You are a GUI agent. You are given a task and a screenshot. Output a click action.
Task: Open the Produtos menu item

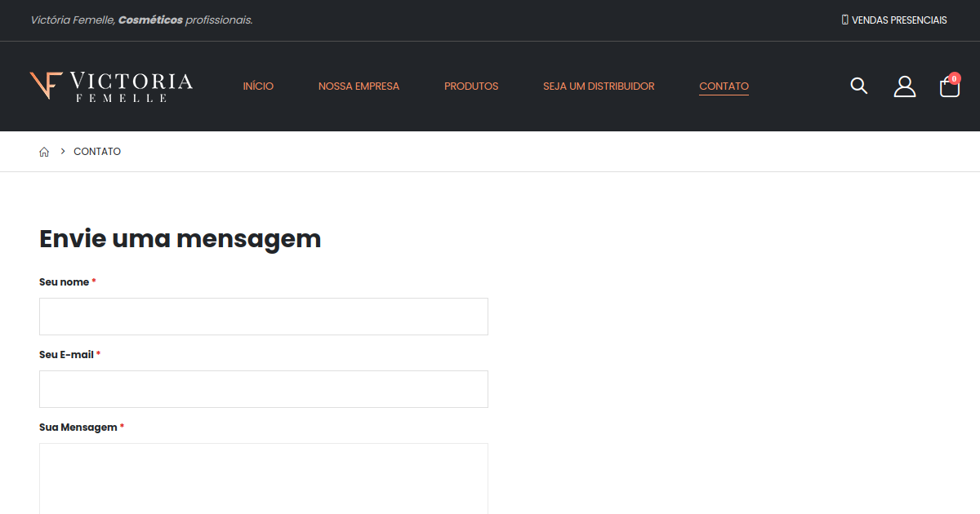(x=471, y=86)
